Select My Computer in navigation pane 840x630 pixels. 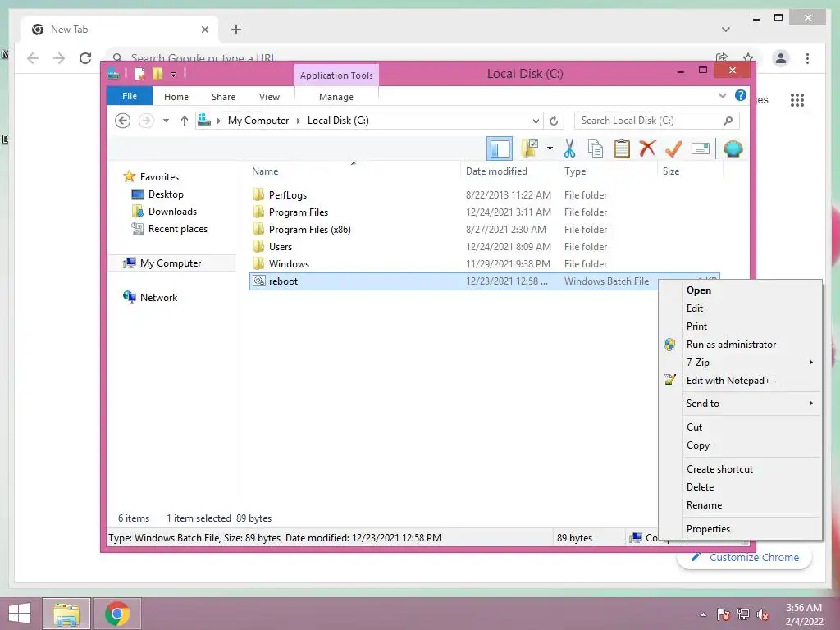tap(171, 263)
